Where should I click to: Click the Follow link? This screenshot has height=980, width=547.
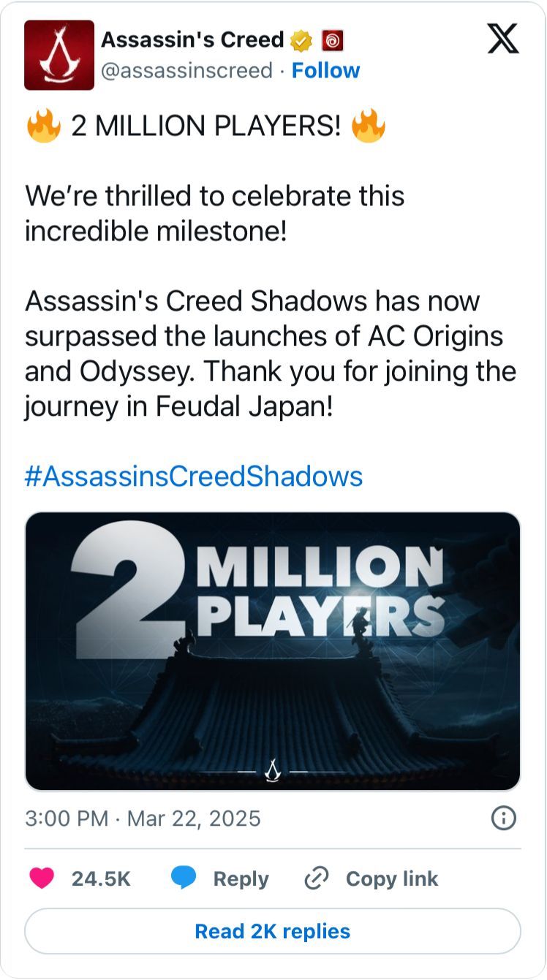click(x=326, y=70)
